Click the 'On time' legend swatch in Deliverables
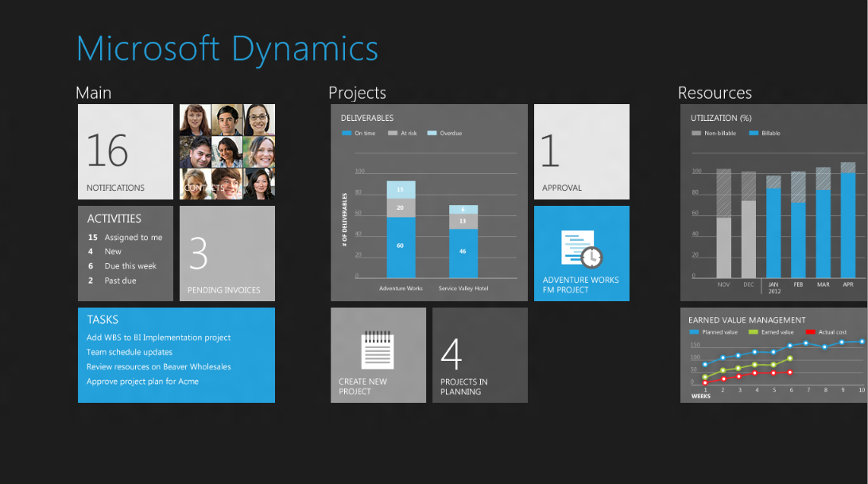 [x=346, y=134]
